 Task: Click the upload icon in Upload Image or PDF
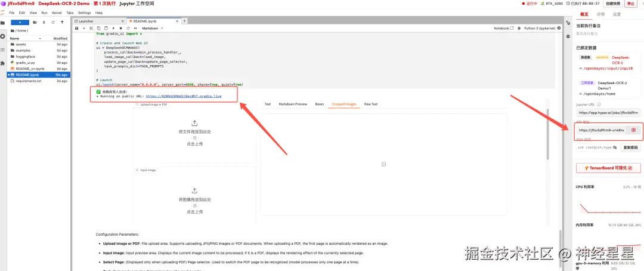[194, 123]
